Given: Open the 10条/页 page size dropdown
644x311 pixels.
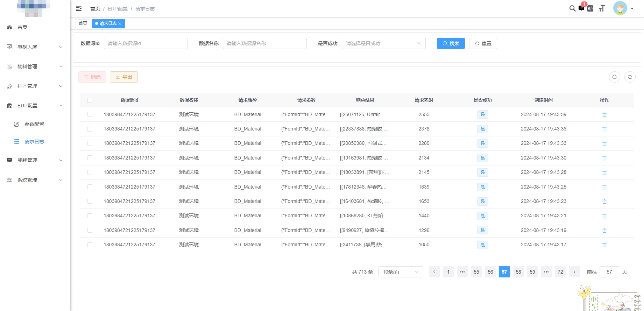Looking at the screenshot, I should (x=401, y=272).
